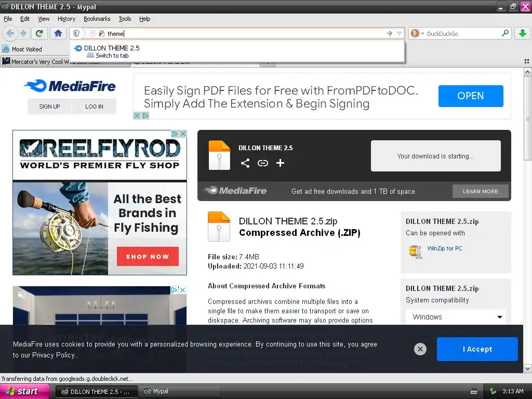Click the 'File size: 7.4MB' text
Image resolution: width=532 pixels, height=399 pixels.
point(233,257)
